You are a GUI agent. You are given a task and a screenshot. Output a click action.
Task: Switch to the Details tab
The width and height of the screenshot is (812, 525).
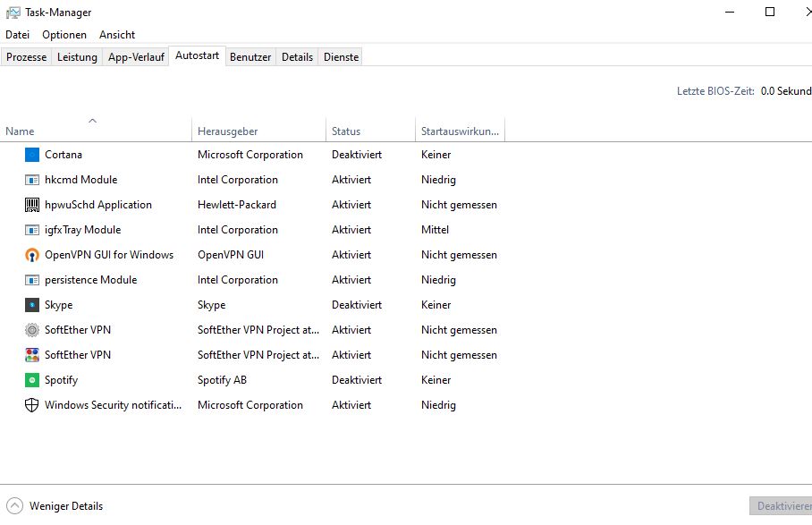[x=297, y=57]
